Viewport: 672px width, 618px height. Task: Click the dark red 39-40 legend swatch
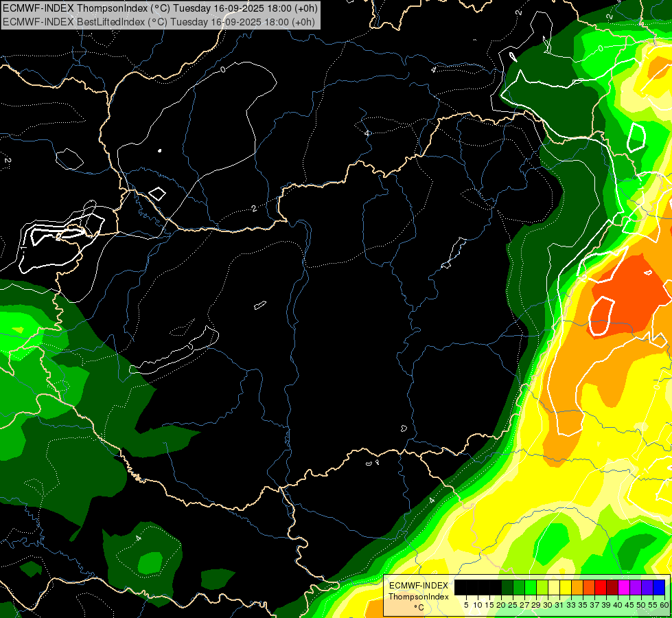[612, 587]
